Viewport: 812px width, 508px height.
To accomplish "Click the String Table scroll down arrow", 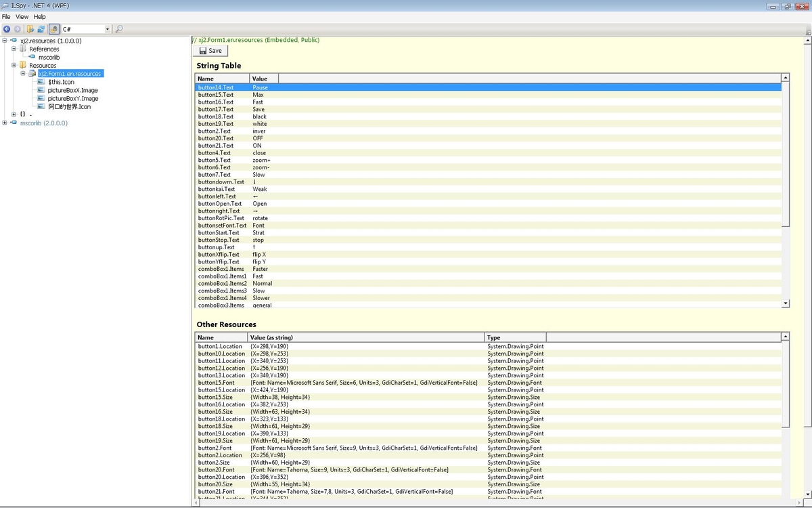I will [786, 304].
